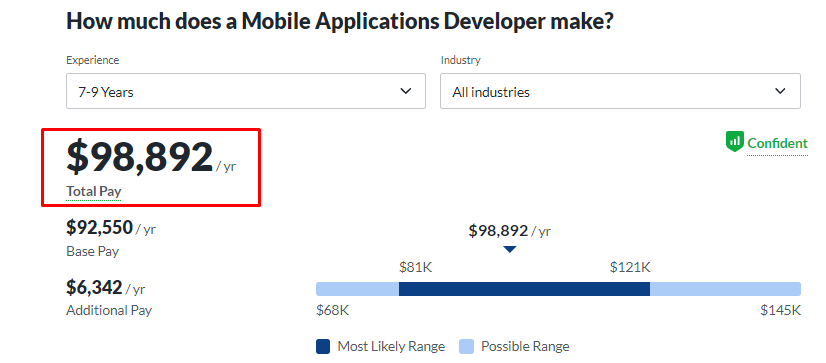Click the right light blue possible range segment
826x363 pixels.
pos(725,289)
